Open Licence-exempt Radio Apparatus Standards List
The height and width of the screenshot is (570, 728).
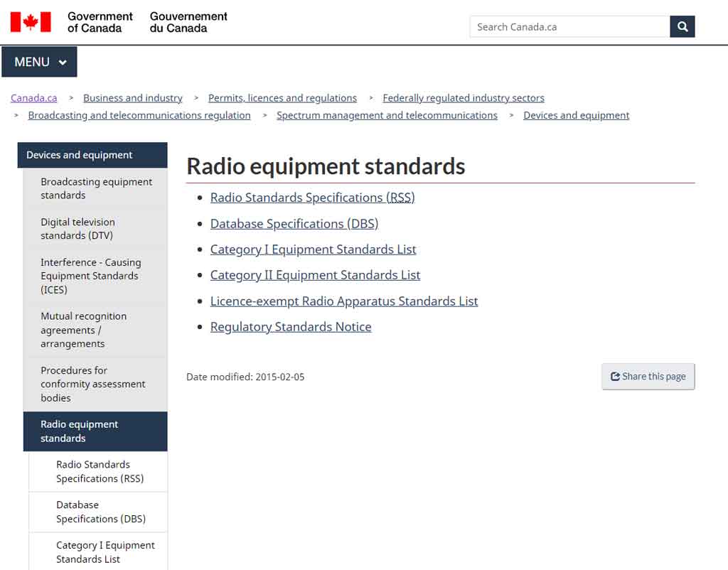pyautogui.click(x=344, y=301)
